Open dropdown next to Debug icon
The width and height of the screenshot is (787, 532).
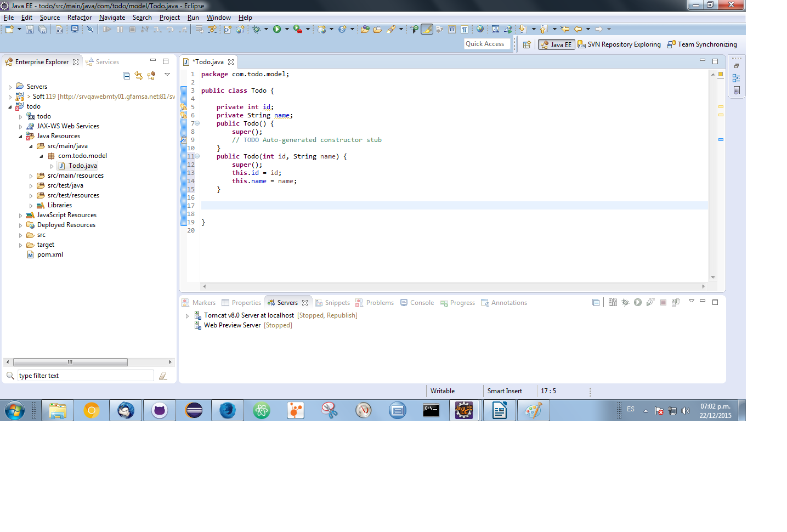266,29
